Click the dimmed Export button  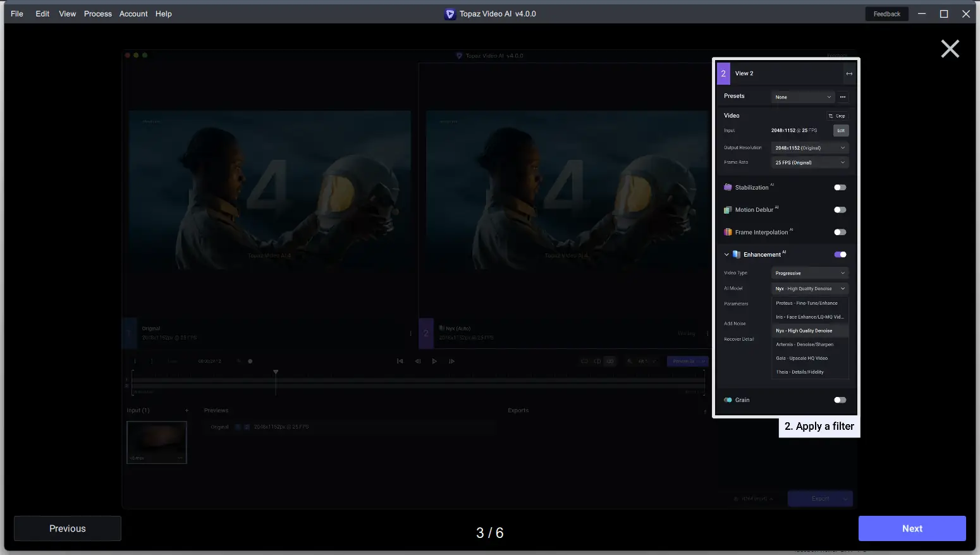click(x=820, y=499)
